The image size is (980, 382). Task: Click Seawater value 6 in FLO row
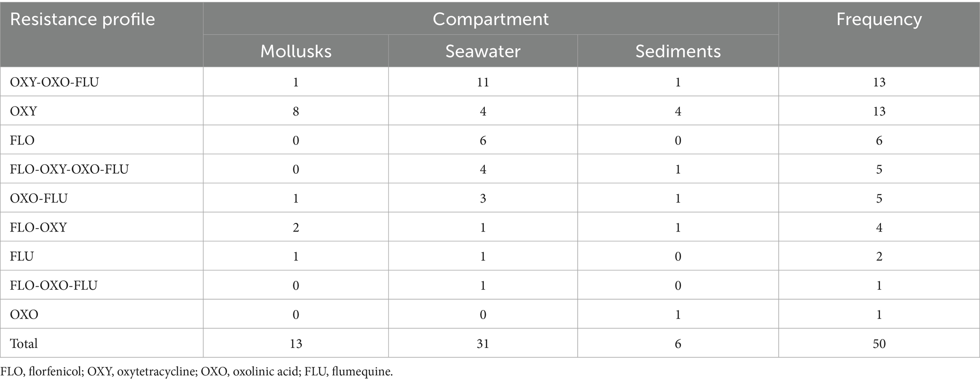tap(482, 141)
